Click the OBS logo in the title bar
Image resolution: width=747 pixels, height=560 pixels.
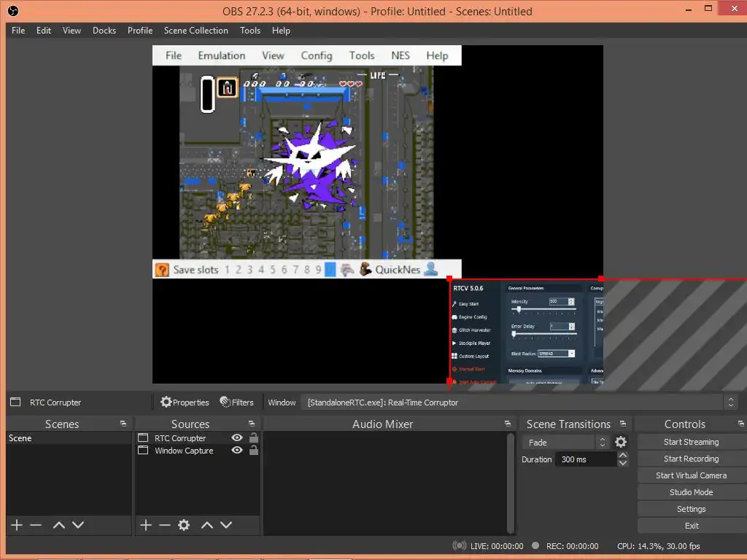tap(13, 11)
